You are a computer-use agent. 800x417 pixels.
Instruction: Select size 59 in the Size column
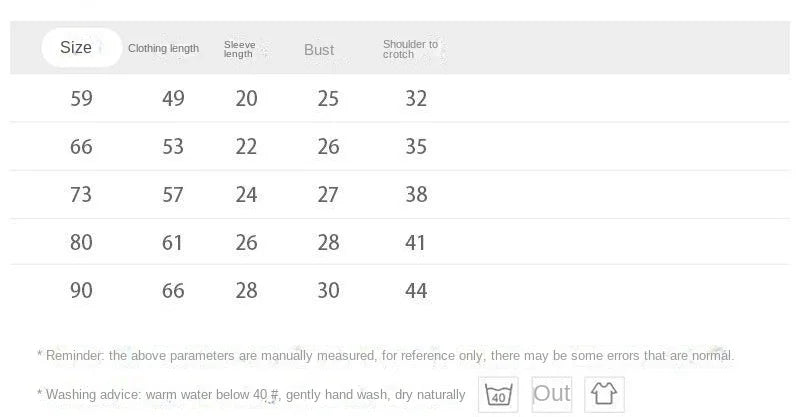click(x=81, y=98)
